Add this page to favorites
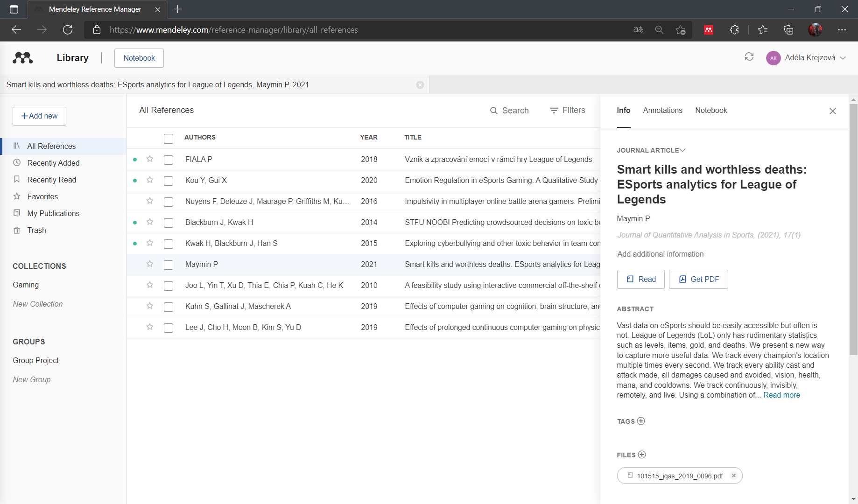 click(681, 30)
